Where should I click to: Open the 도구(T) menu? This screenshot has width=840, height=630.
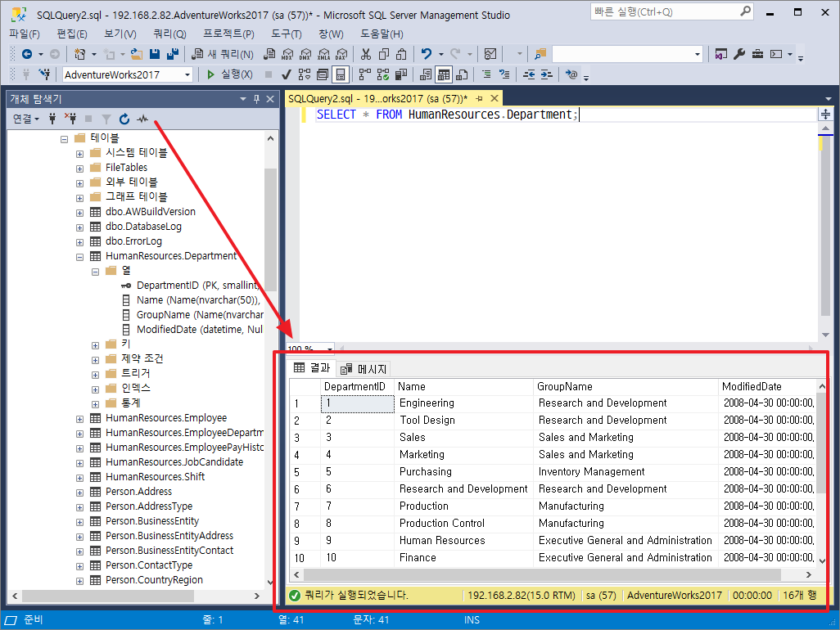pyautogui.click(x=286, y=34)
